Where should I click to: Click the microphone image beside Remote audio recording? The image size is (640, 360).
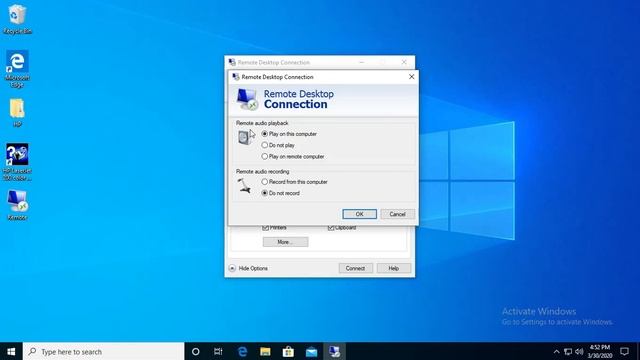pos(244,185)
